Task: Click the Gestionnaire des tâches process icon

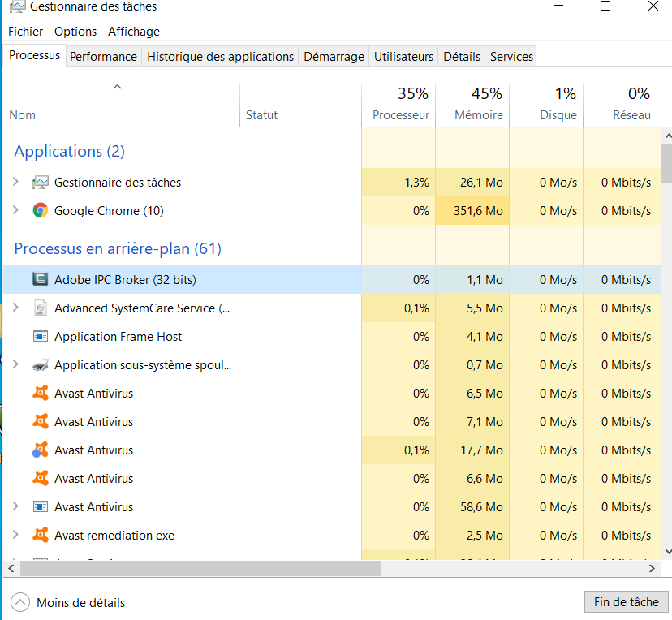Action: click(x=41, y=183)
